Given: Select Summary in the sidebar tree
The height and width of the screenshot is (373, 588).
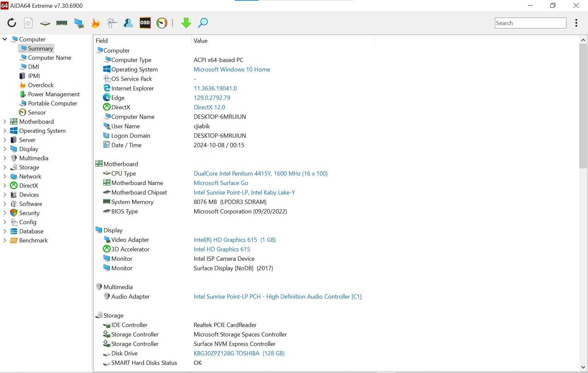Looking at the screenshot, I should click(x=40, y=48).
